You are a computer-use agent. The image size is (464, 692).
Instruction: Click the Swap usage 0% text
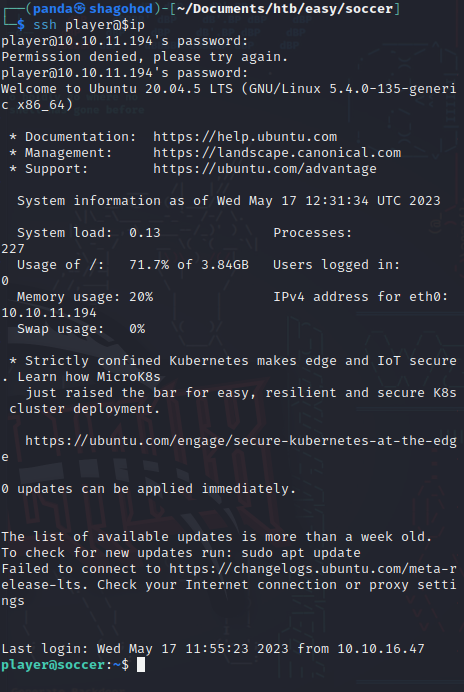[81, 329]
